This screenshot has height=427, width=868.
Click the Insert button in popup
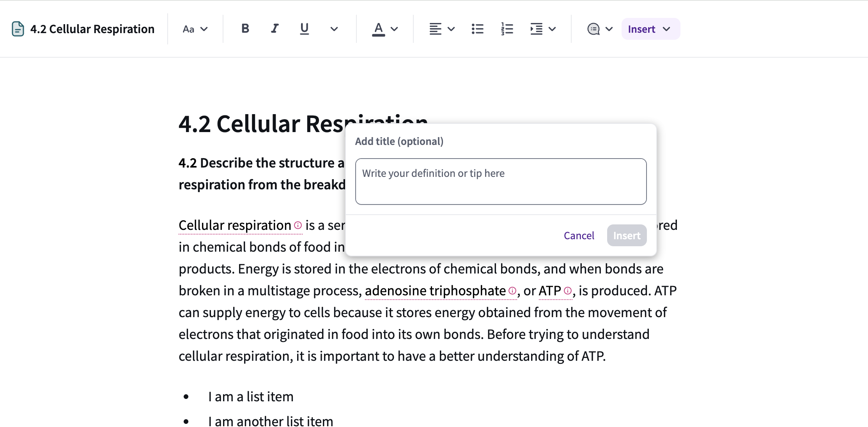(627, 235)
